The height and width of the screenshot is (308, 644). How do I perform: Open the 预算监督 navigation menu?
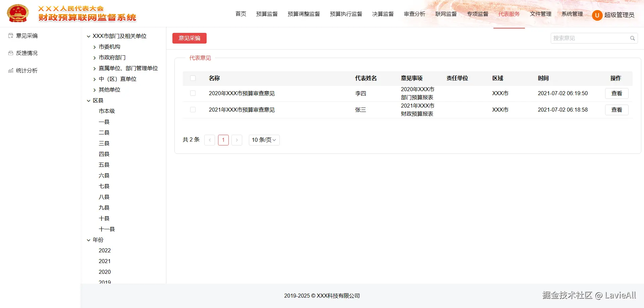[x=267, y=14]
